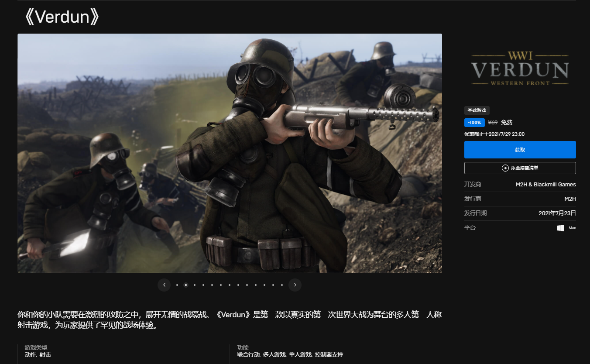
Task: Open the 动作 genre link
Action: [30, 354]
